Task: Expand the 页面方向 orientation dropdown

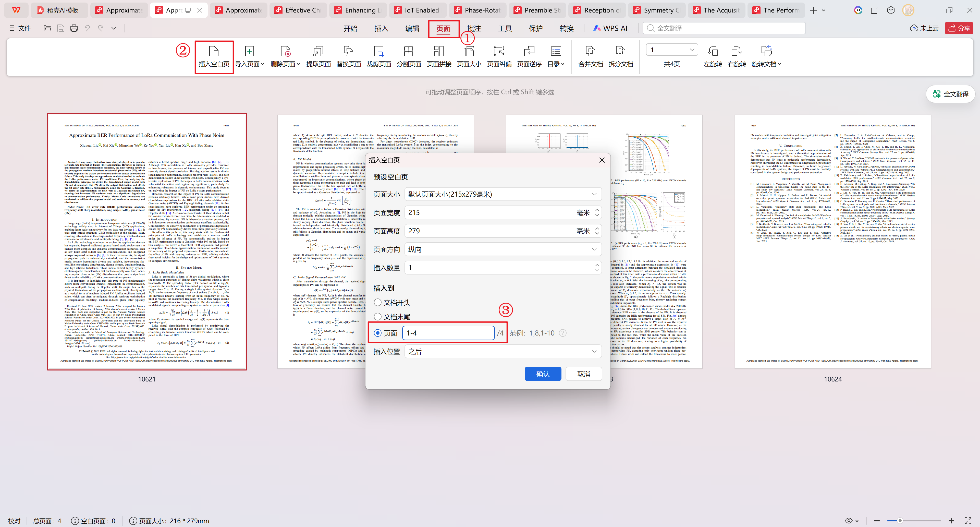Action: point(503,250)
